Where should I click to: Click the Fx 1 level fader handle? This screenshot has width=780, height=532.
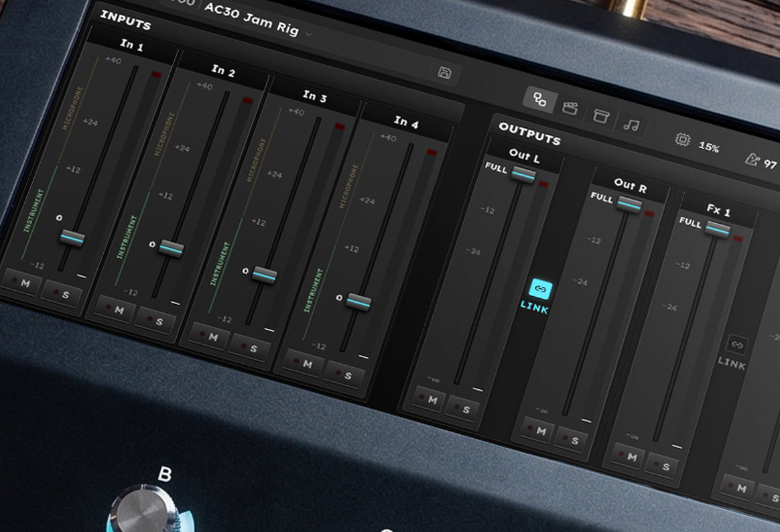[x=718, y=229]
